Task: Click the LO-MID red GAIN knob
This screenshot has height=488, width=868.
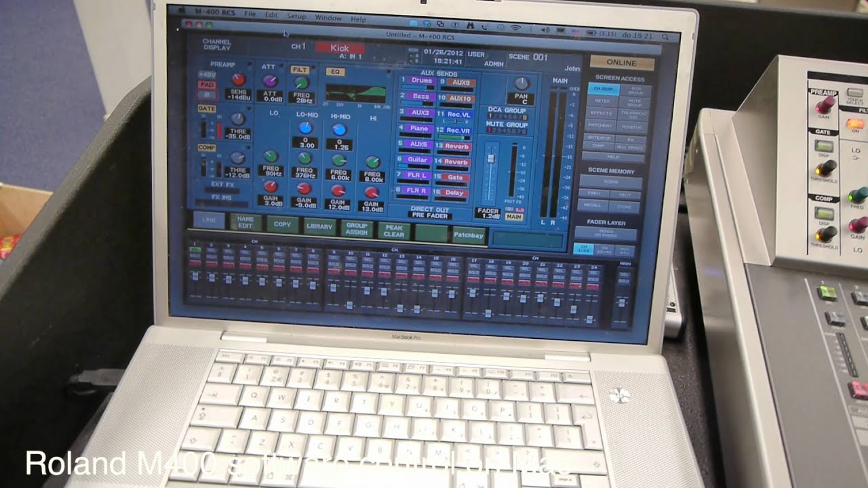Action: [x=304, y=188]
